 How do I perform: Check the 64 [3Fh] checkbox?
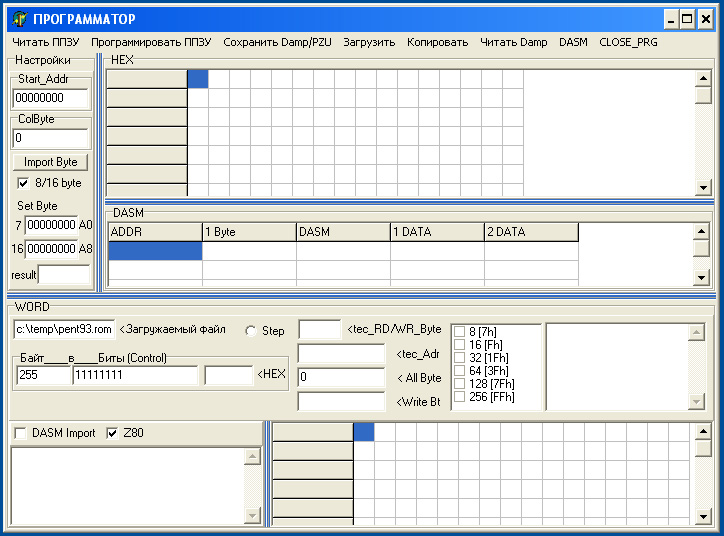(x=459, y=370)
